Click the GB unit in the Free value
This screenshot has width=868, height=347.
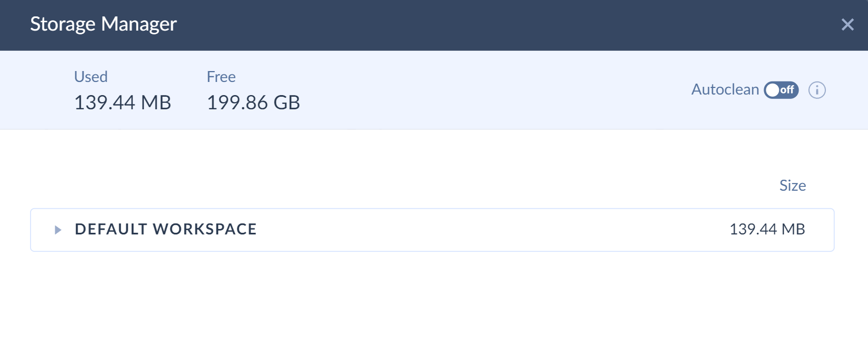pyautogui.click(x=286, y=103)
